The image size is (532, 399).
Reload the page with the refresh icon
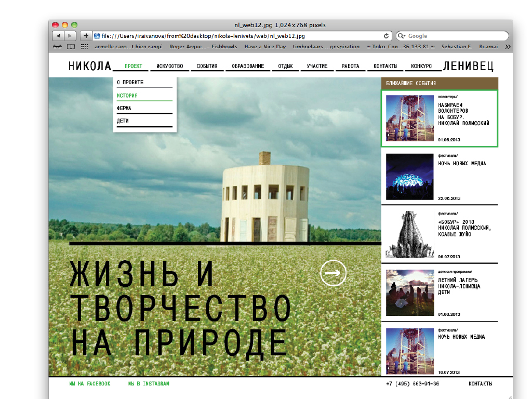click(x=386, y=36)
